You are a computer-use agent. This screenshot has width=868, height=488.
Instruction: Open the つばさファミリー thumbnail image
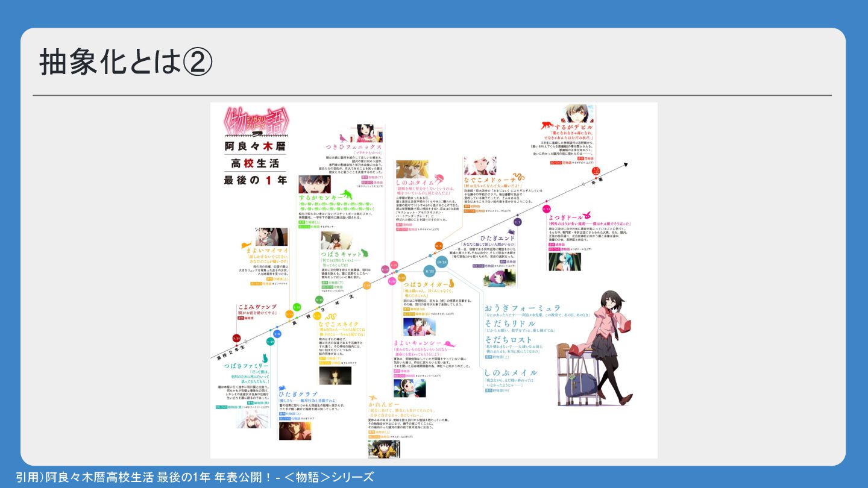point(251,419)
